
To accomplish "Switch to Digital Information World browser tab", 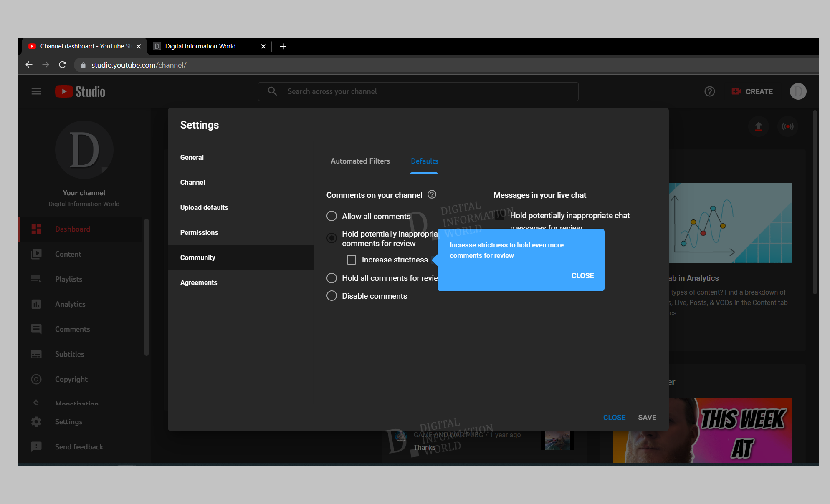I will 200,46.
